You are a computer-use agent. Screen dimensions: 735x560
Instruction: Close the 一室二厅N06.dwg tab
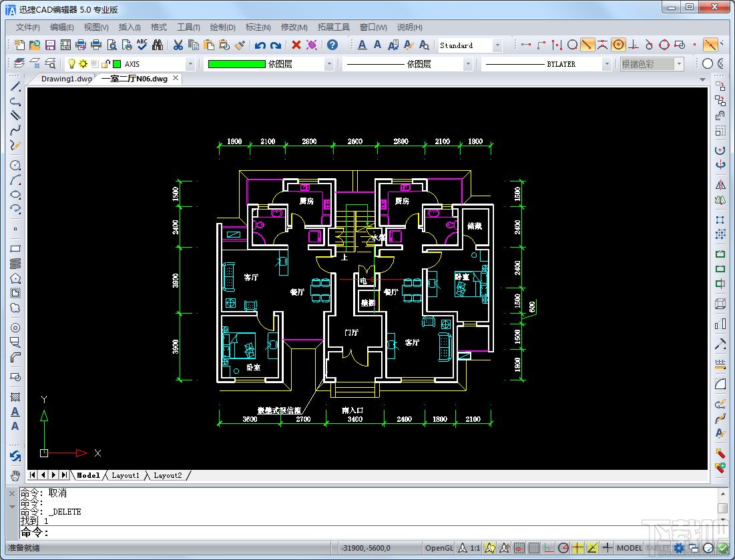click(x=176, y=78)
